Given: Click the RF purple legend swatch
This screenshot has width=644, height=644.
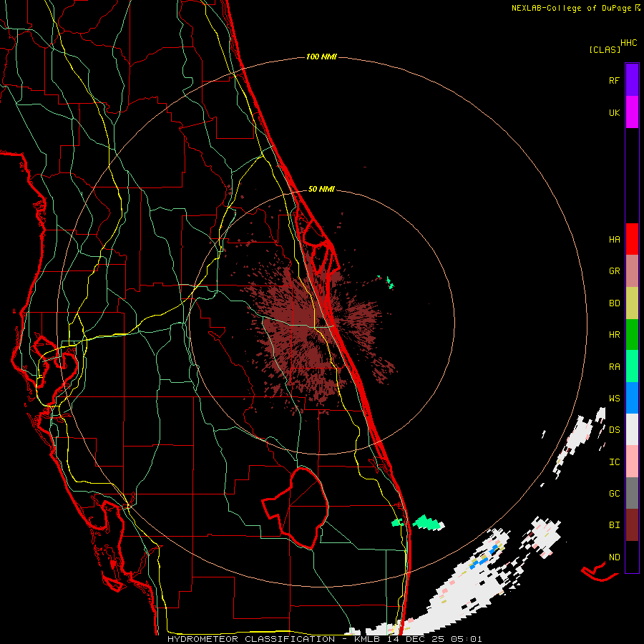Looking at the screenshot, I should (x=632, y=80).
